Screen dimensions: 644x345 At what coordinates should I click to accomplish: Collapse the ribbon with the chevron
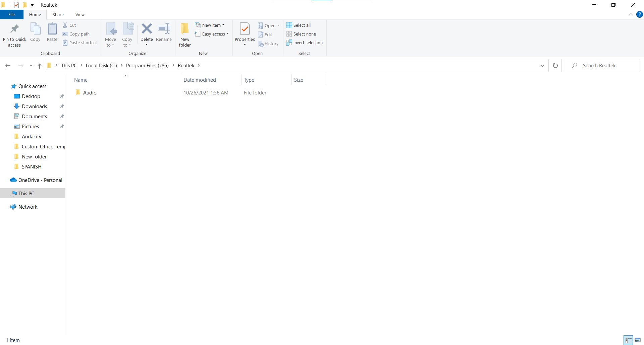click(631, 14)
